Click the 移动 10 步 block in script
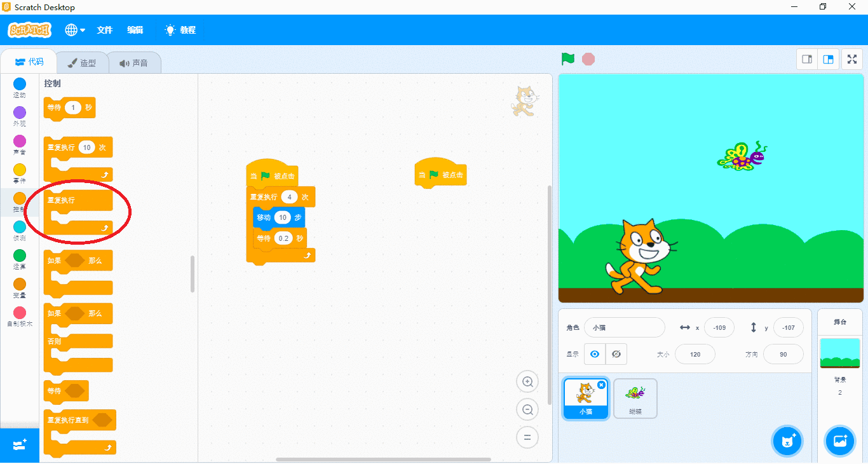This screenshot has height=464, width=868. 278,217
